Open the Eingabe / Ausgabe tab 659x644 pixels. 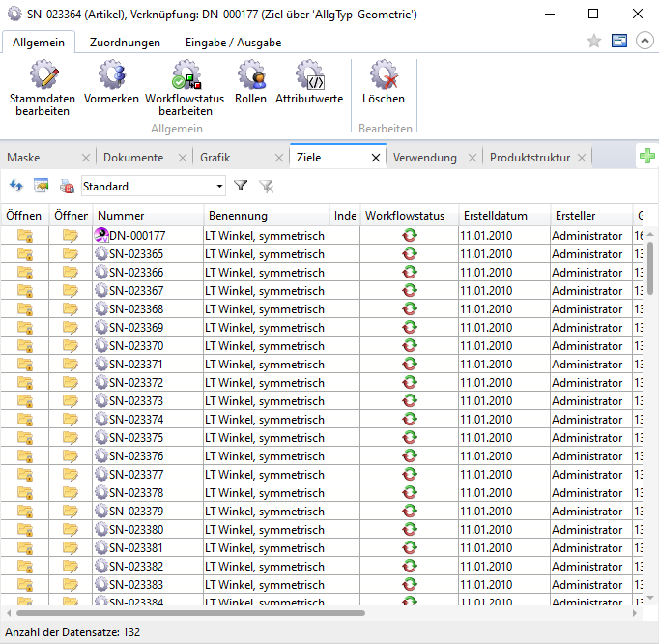coord(234,43)
